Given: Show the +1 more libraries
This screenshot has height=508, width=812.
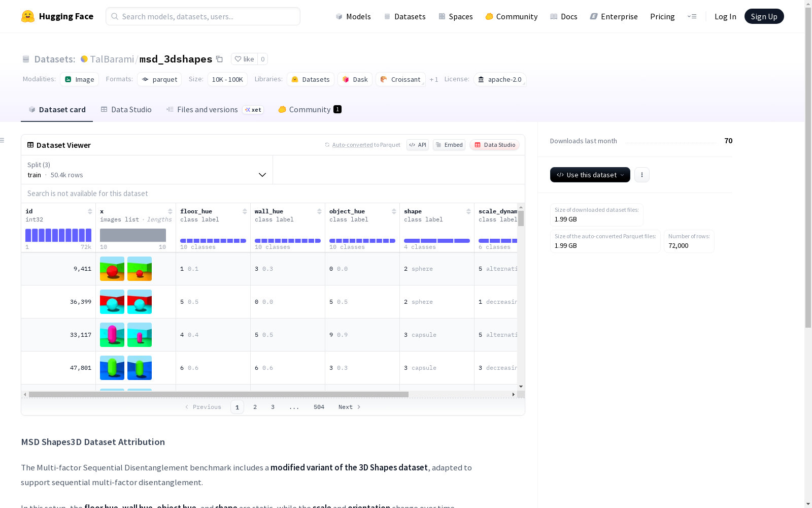Looking at the screenshot, I should [x=434, y=79].
